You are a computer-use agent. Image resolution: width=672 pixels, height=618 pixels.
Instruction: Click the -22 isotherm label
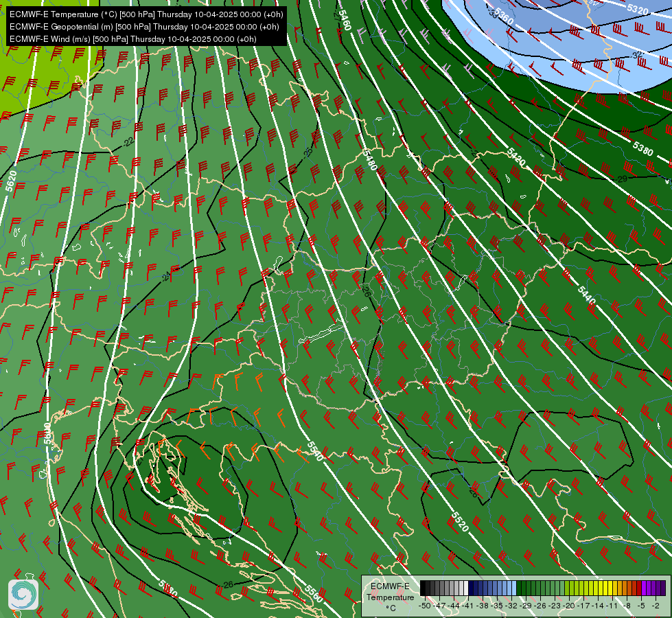(x=128, y=141)
